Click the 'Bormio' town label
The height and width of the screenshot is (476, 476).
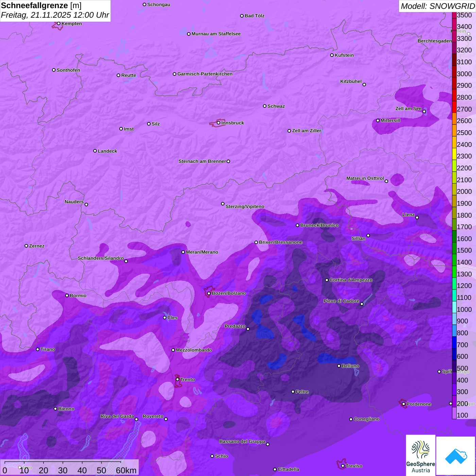click(78, 295)
